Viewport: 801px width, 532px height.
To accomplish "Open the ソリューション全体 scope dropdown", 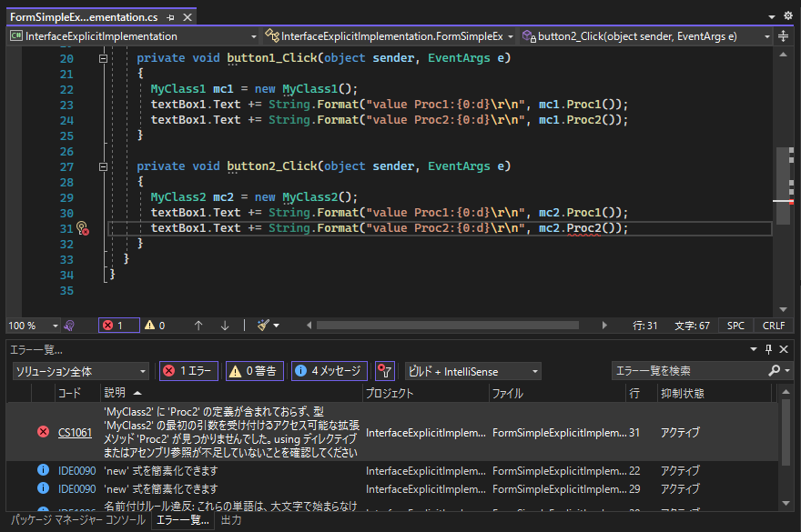I will 80,372.
